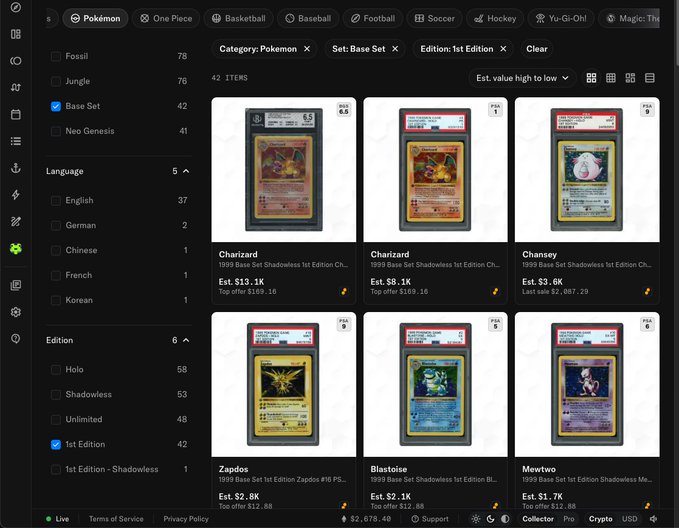Check the Unlimited edition checkbox

[x=55, y=419]
